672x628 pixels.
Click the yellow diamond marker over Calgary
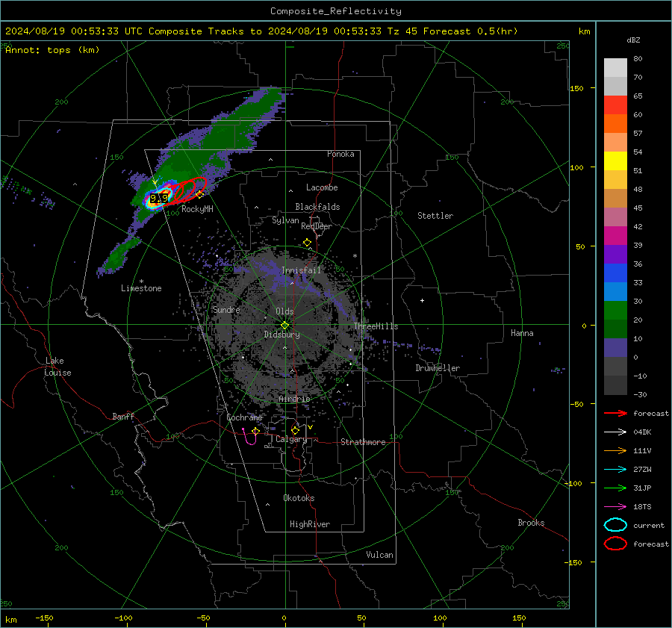(x=295, y=430)
